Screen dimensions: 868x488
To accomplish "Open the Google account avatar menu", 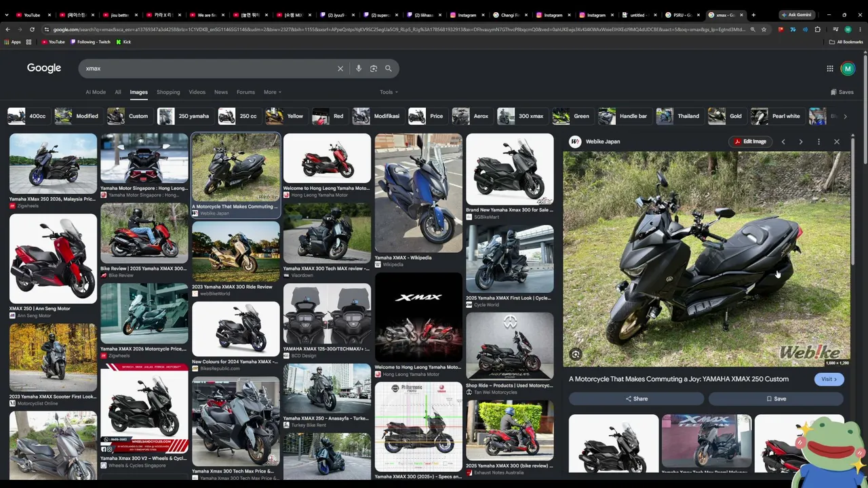I will click(x=847, y=68).
